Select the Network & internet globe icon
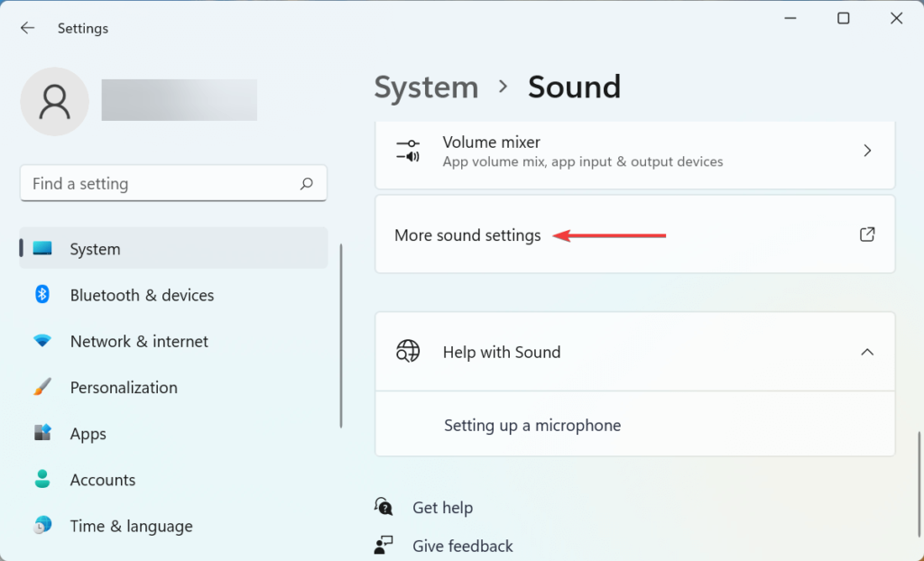 (42, 341)
